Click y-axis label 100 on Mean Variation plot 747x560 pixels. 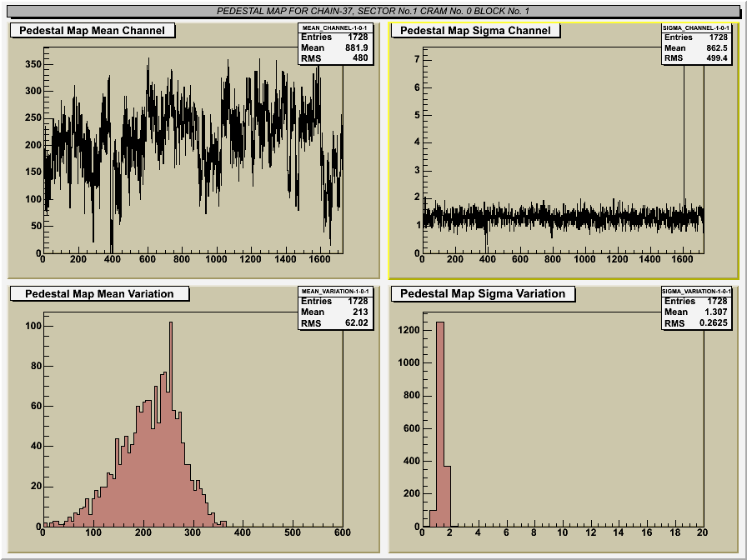[33, 326]
